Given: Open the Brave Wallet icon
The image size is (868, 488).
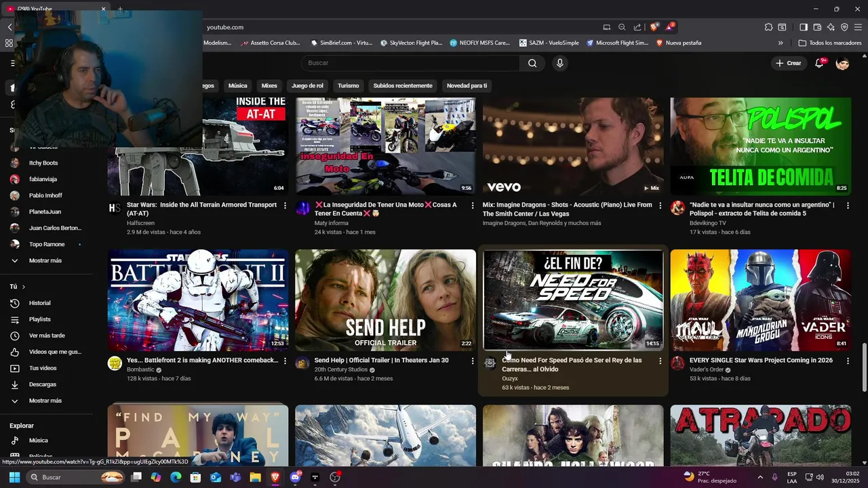Looking at the screenshot, I should tap(817, 27).
